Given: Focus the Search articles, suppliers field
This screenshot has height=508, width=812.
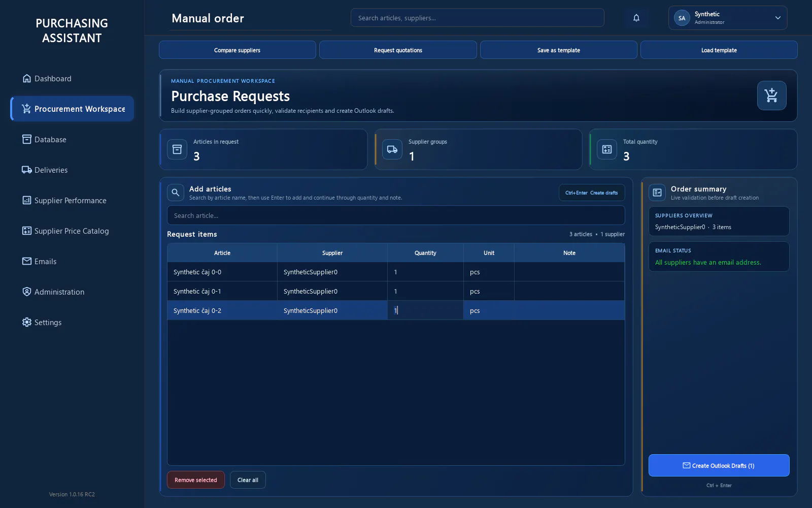Looking at the screenshot, I should [x=477, y=18].
